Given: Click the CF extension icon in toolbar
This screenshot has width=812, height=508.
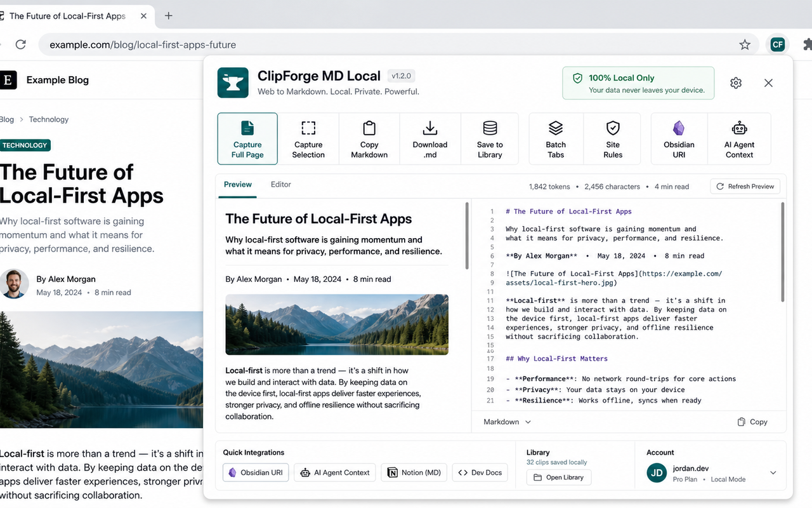Looking at the screenshot, I should coord(777,44).
